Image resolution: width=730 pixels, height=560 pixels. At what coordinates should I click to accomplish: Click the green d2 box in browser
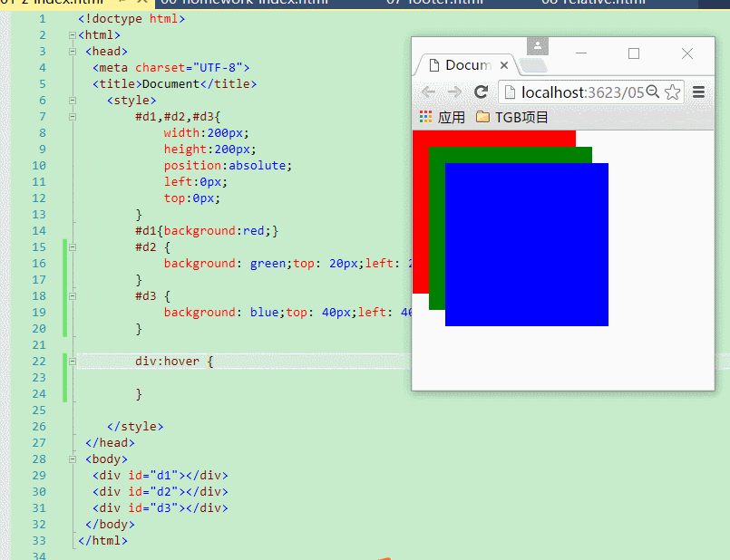click(x=437, y=233)
